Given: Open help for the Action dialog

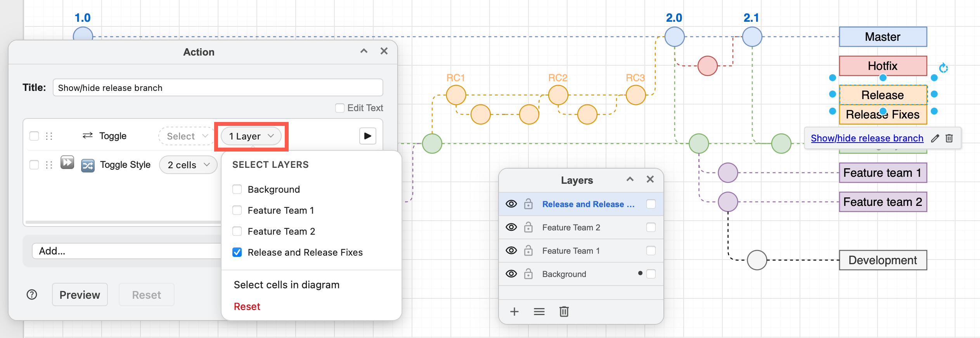Looking at the screenshot, I should [32, 295].
